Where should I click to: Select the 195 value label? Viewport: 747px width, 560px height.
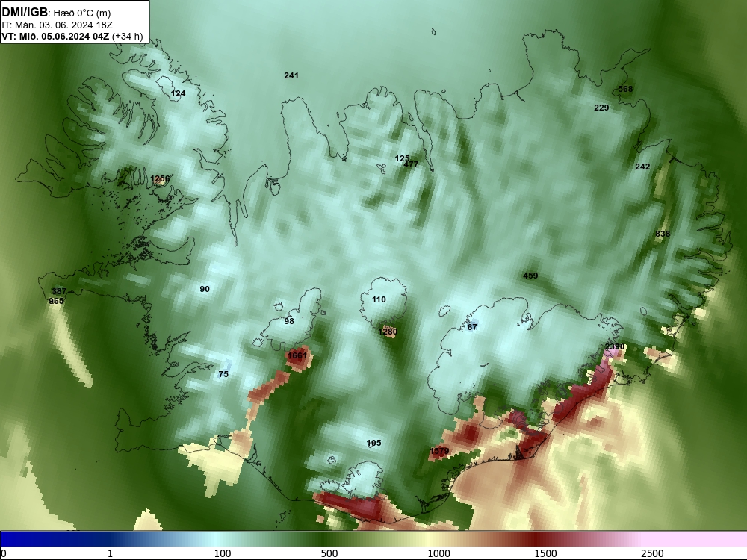click(374, 444)
